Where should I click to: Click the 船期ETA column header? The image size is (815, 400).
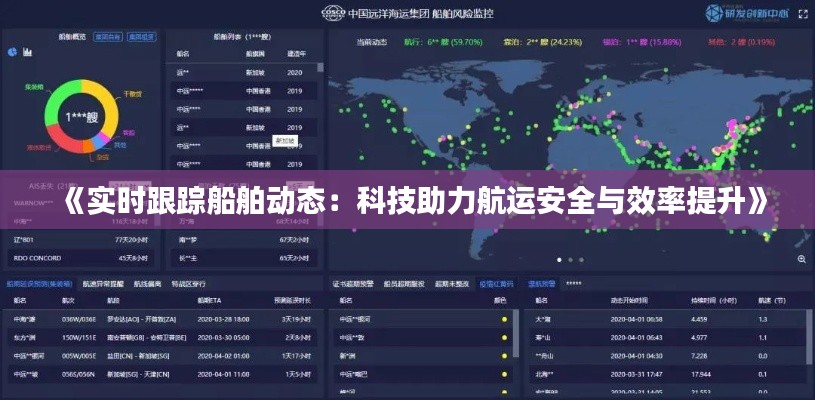(x=209, y=300)
